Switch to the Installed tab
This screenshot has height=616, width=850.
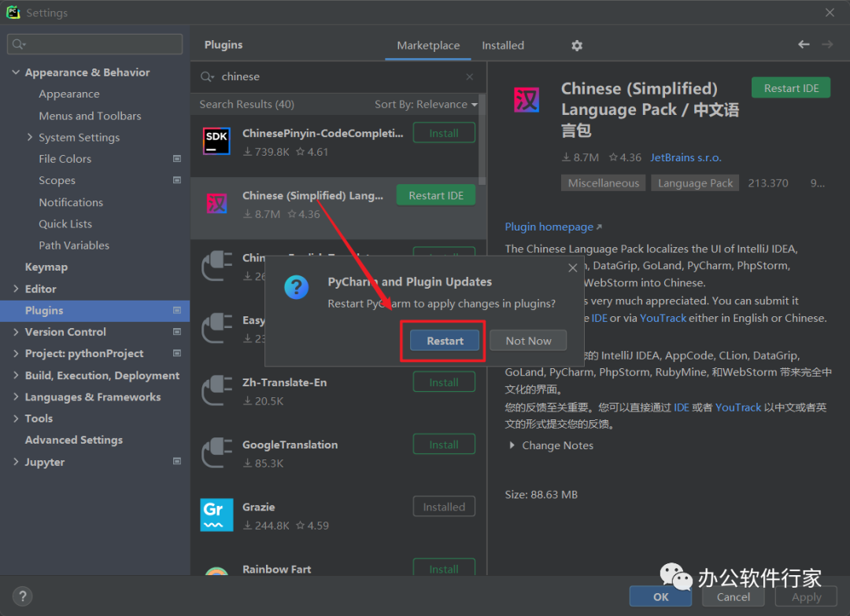503,46
